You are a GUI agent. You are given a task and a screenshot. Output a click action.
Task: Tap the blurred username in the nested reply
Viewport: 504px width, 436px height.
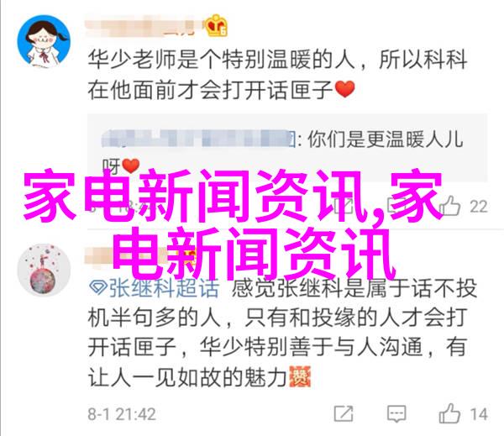pyautogui.click(x=198, y=139)
